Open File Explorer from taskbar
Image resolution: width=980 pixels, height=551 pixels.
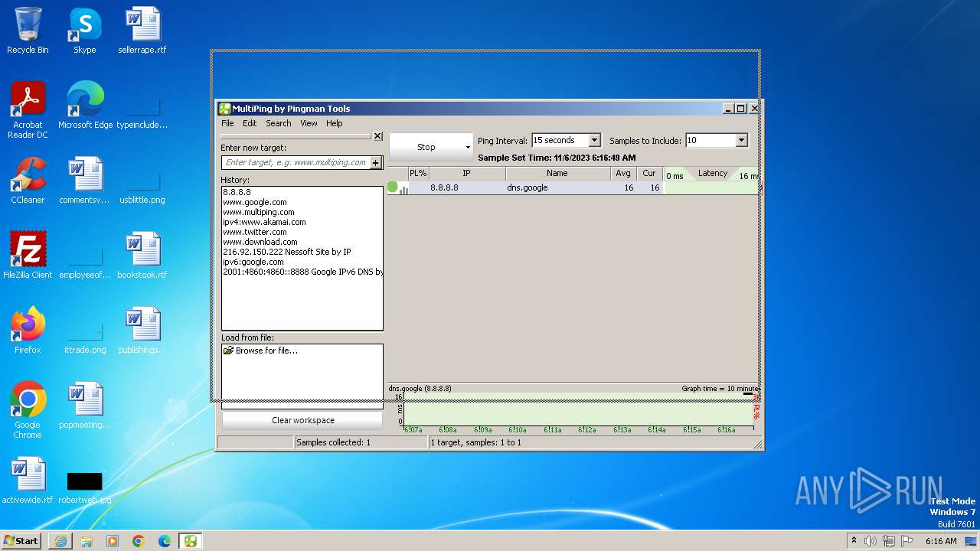(x=87, y=541)
